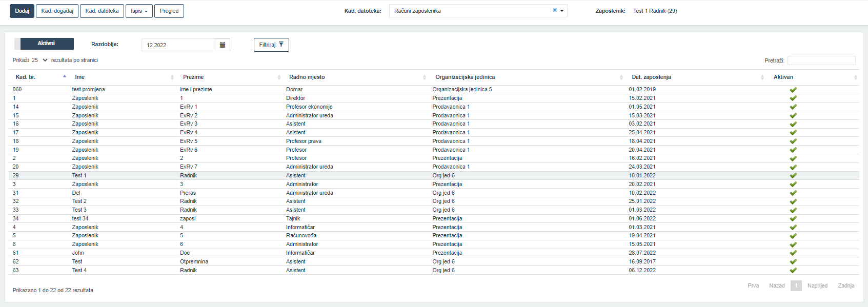868x307 pixels.
Task: Open the results-per-page dropdown showing 25
Action: pyautogui.click(x=39, y=60)
